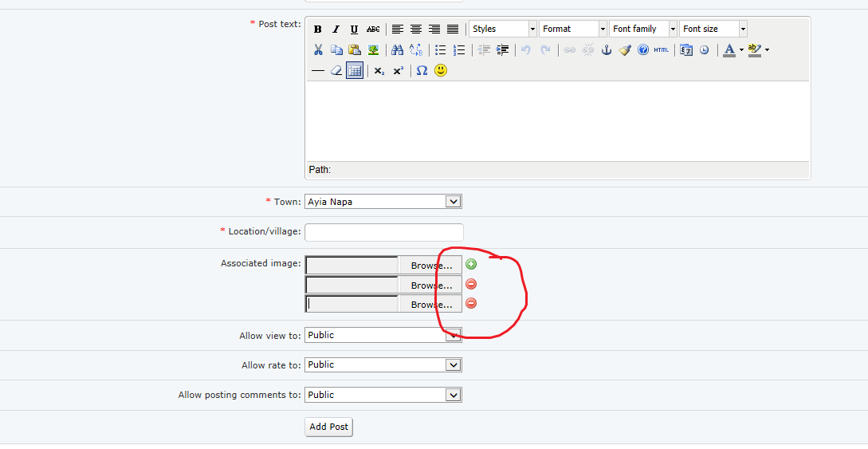
Task: Toggle underline text formatting
Action: point(355,30)
